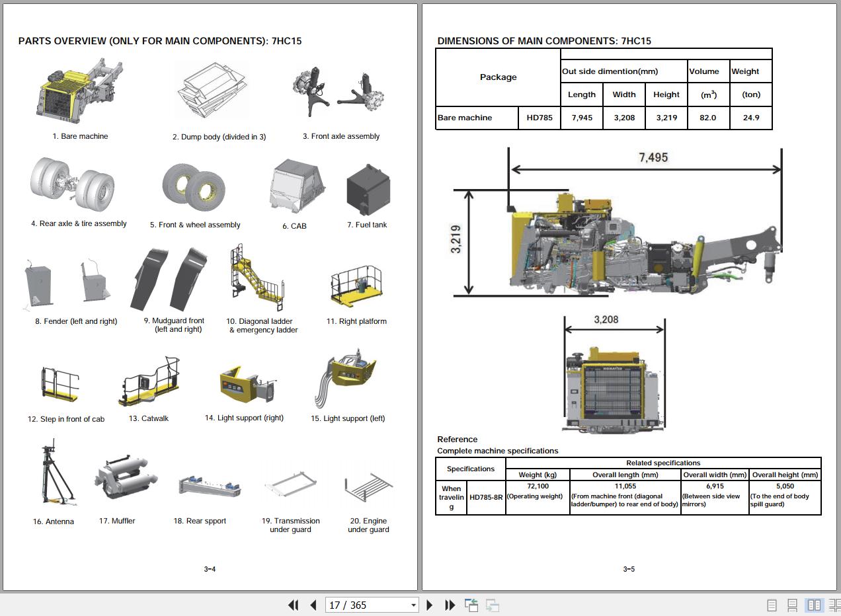
Task: Go to the first page of the document
Action: pyautogui.click(x=293, y=605)
